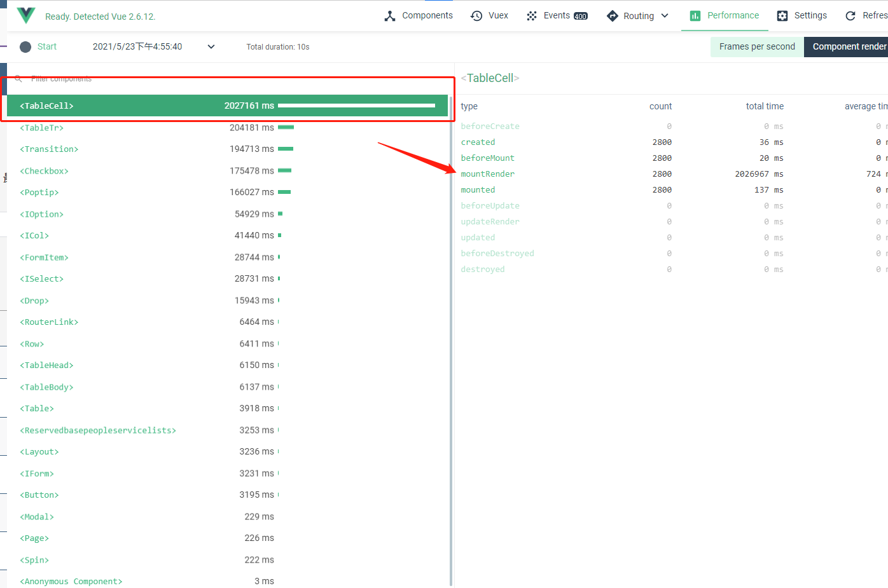The height and width of the screenshot is (588, 888).
Task: Click the 2026967 ms total time value
Action: tap(759, 174)
